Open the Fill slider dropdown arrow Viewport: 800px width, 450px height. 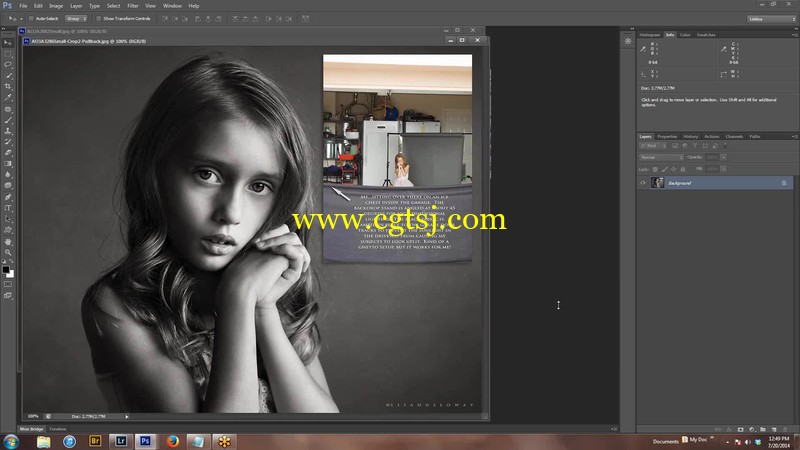[x=723, y=169]
